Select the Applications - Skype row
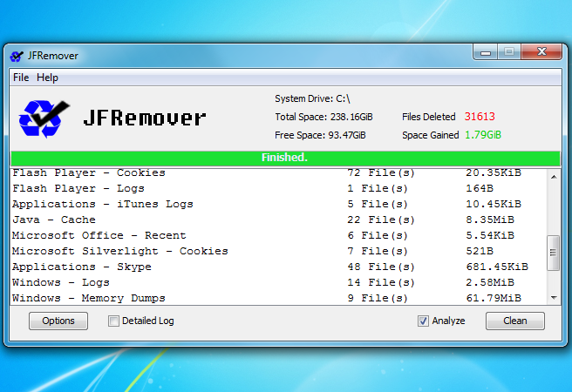 pyautogui.click(x=279, y=267)
